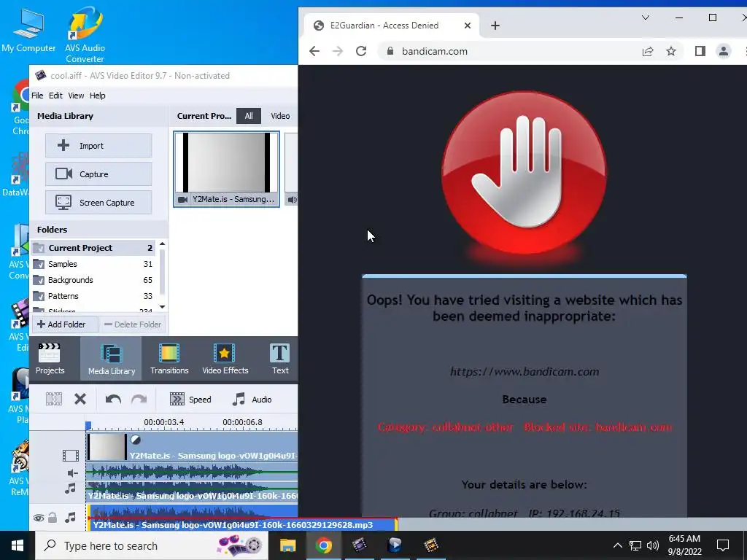Click the timeline playhead marker
Image resolution: width=747 pixels, height=560 pixels.
click(88, 425)
